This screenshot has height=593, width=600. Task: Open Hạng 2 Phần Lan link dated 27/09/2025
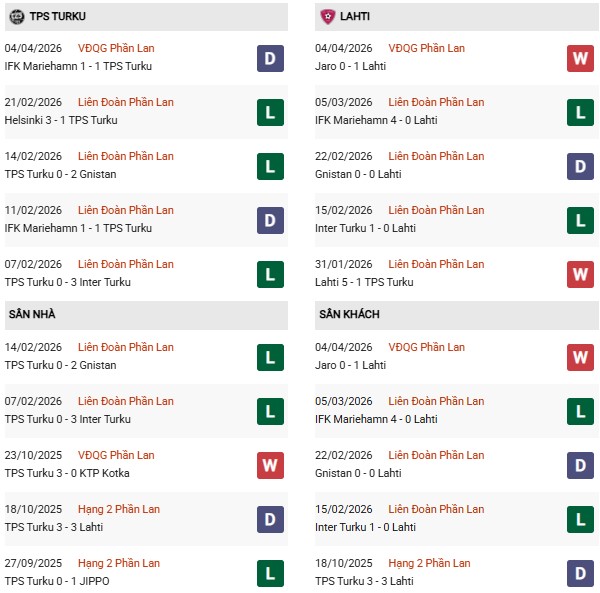[122, 563]
